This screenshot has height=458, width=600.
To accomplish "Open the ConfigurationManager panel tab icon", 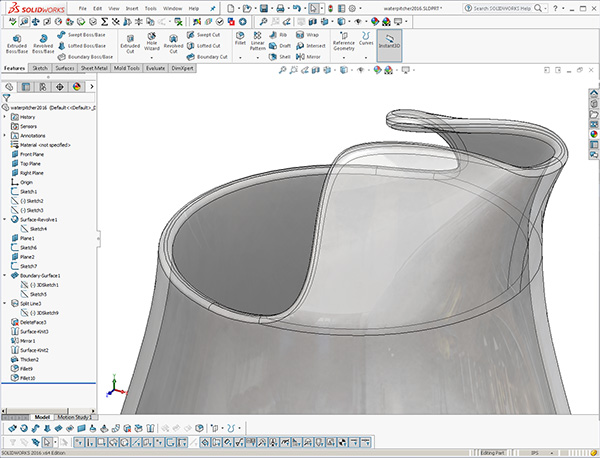I will click(43, 87).
